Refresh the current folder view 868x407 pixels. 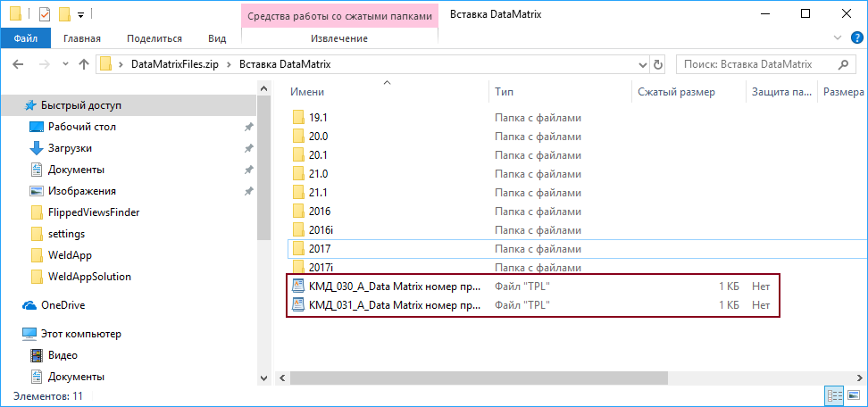[x=658, y=64]
